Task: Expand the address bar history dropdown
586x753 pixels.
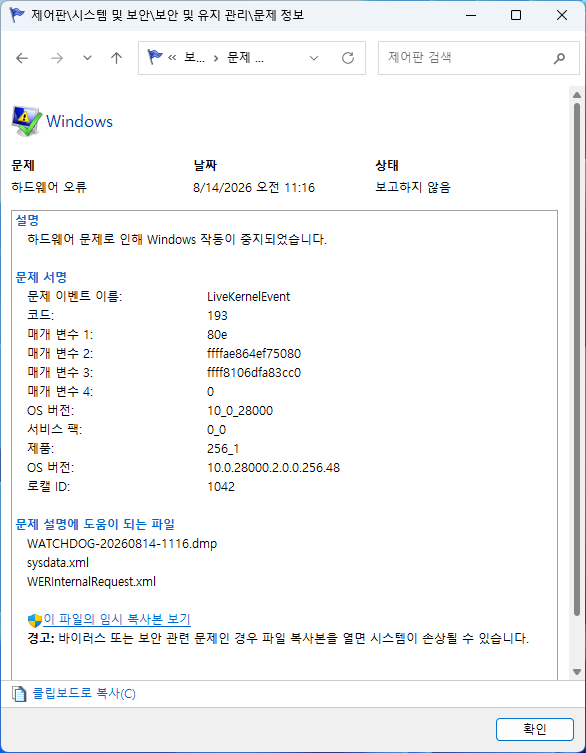Action: pyautogui.click(x=314, y=58)
